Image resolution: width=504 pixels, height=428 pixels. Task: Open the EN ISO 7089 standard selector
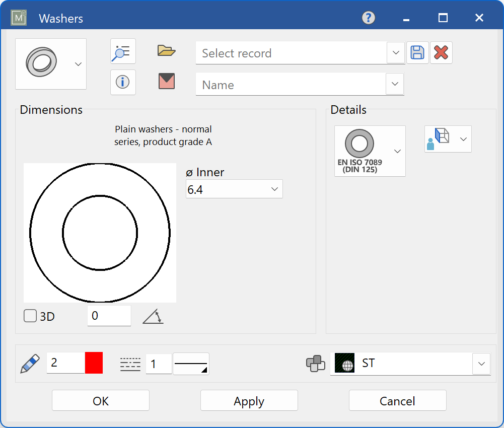pos(396,151)
